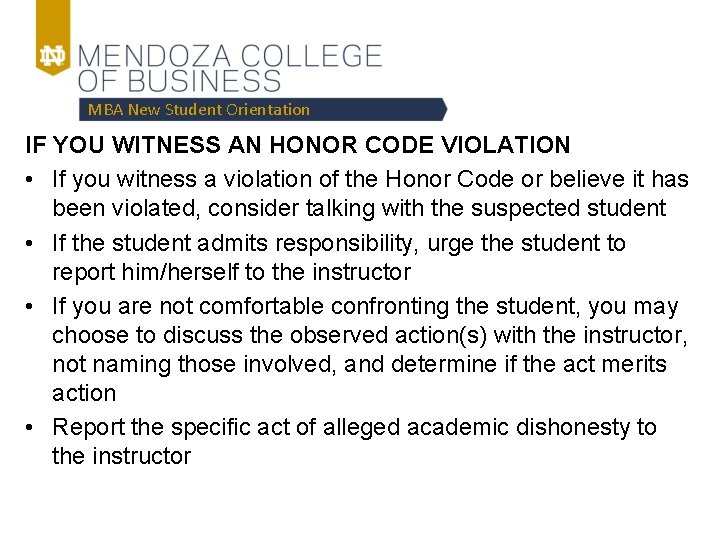Click the first bullet point marker

point(32,180)
